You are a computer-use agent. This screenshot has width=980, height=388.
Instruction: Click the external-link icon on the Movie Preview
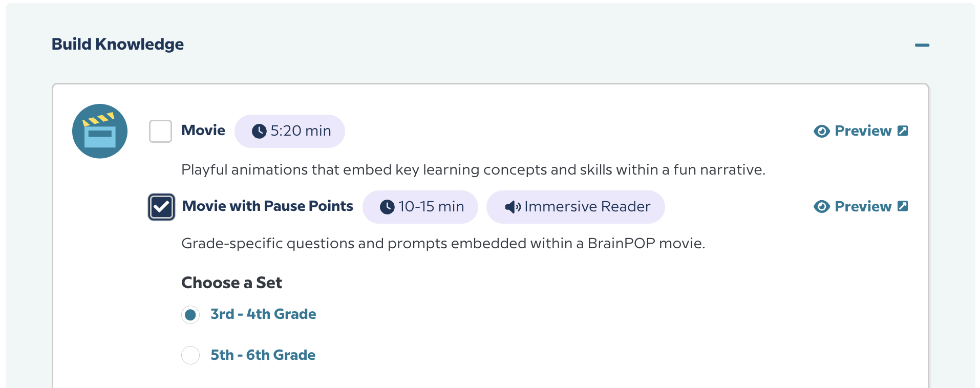[903, 131]
